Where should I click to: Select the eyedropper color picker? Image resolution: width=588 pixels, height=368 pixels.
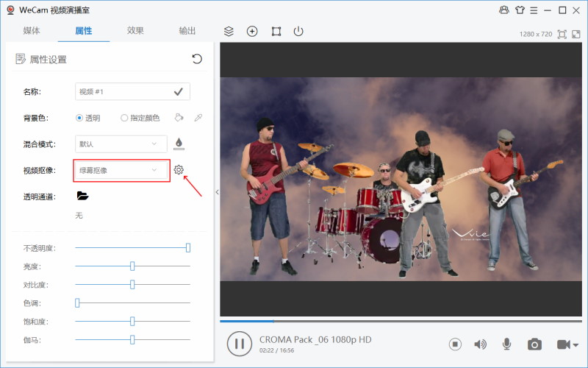click(198, 118)
